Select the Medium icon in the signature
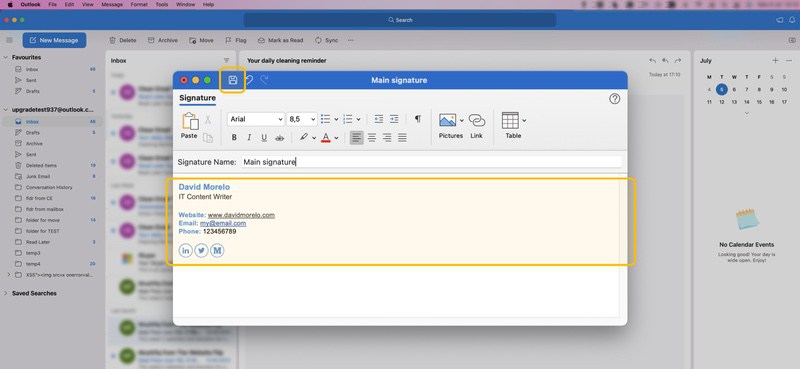The height and width of the screenshot is (369, 800). 217,250
